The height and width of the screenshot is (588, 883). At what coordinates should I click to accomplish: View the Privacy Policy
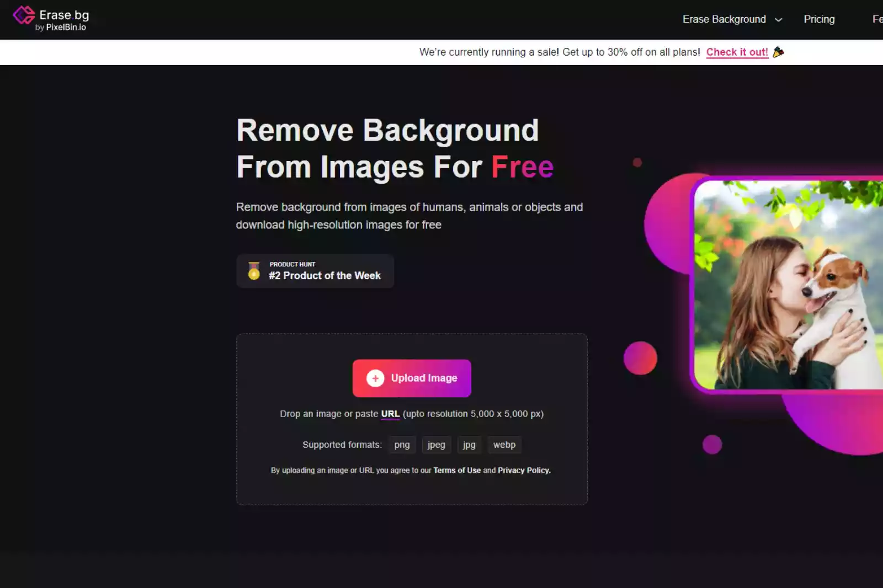point(523,470)
